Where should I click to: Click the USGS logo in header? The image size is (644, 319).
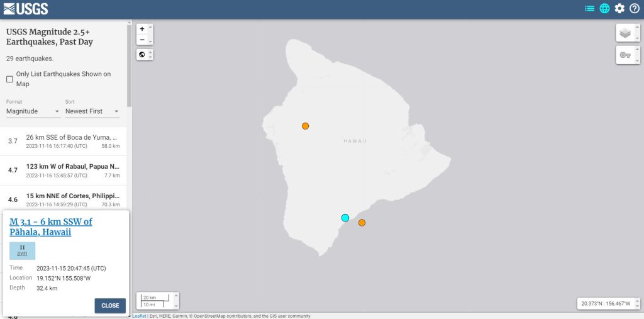[26, 8]
